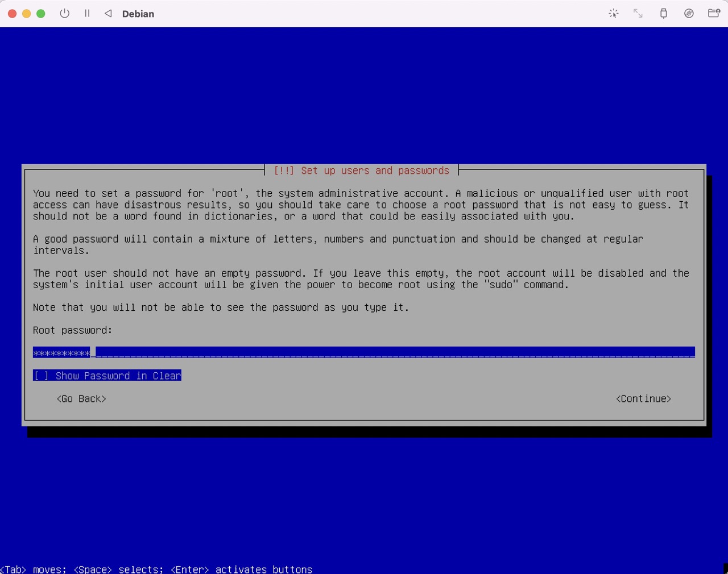The height and width of the screenshot is (574, 728).
Task: Open the drive image disc icon
Action: click(x=689, y=13)
